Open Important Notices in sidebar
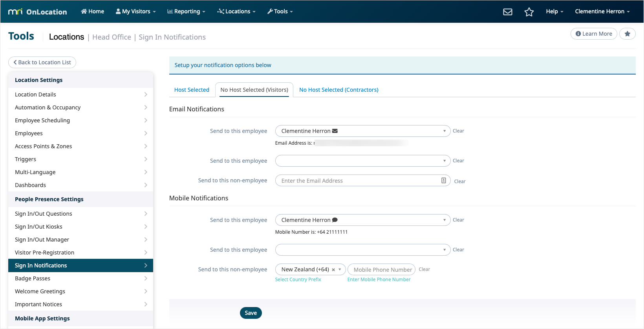Screen dimensions: 644x329 [80, 304]
